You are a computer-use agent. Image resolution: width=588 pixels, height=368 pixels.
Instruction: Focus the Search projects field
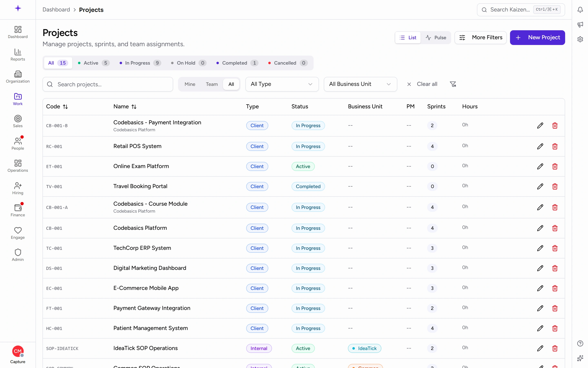(x=108, y=84)
